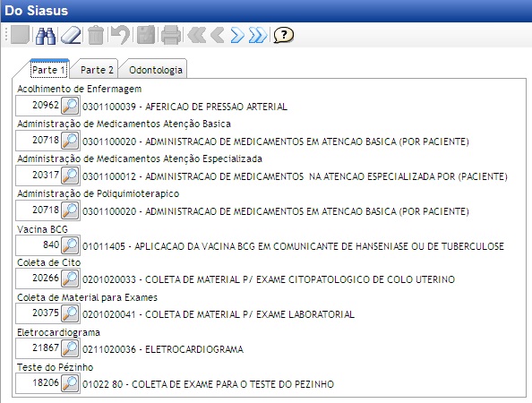Go to next record arrow

click(237, 35)
